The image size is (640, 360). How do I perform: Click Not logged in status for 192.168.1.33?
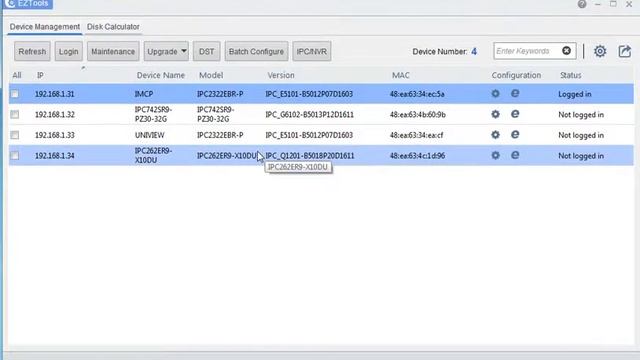581,135
